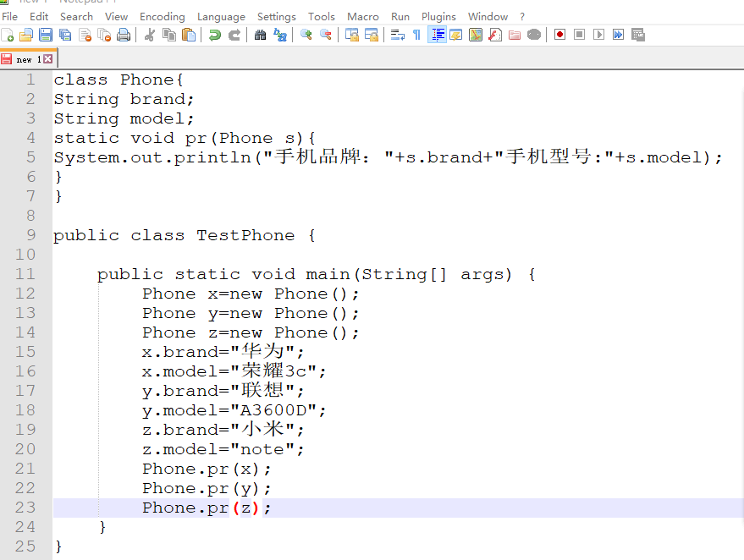This screenshot has height=560, width=744.
Task: Toggle the Function List panel icon
Action: (495, 35)
